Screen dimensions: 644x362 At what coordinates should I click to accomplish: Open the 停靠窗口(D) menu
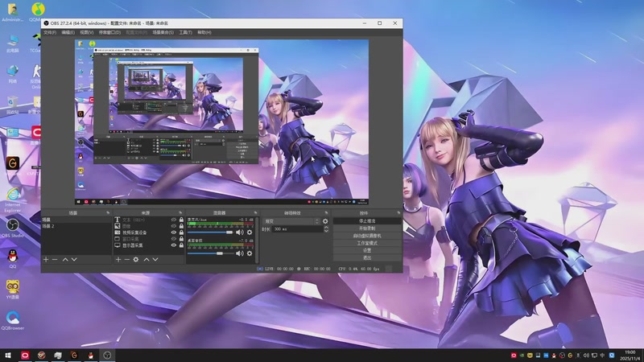click(x=109, y=32)
